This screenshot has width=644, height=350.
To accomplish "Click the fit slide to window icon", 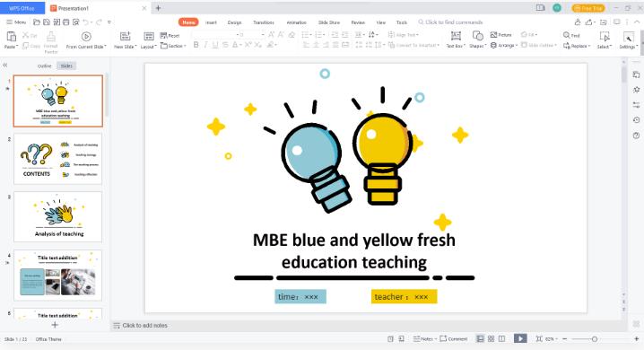I will coord(539,339).
